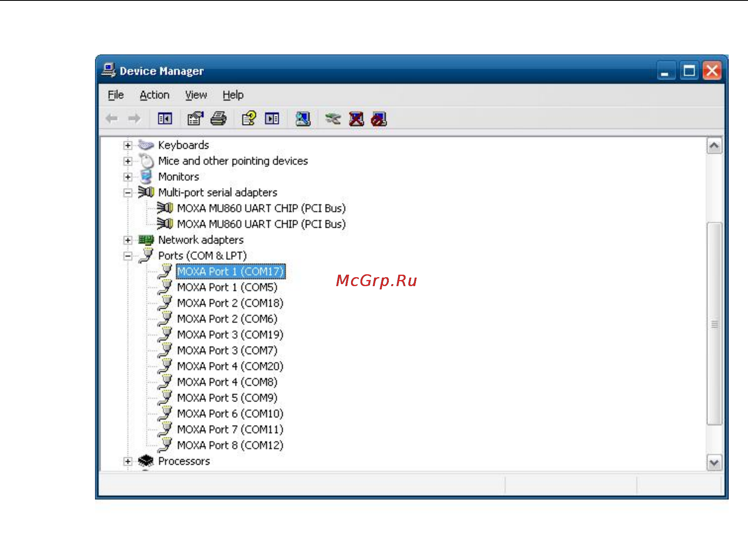Select MOXA Port 5 (COM9)
Image resolution: width=748 pixels, height=560 pixels.
pos(227,398)
